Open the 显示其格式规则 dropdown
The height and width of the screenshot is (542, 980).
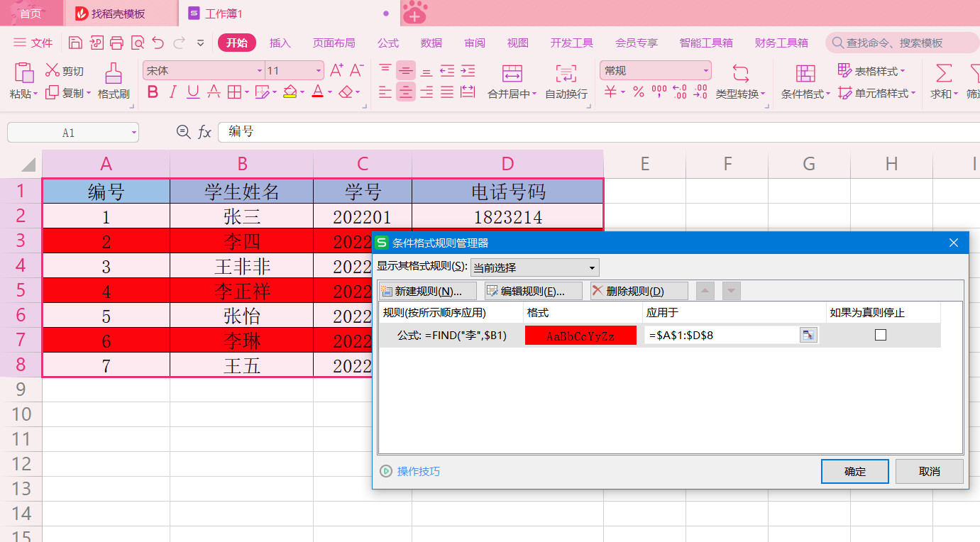click(534, 267)
